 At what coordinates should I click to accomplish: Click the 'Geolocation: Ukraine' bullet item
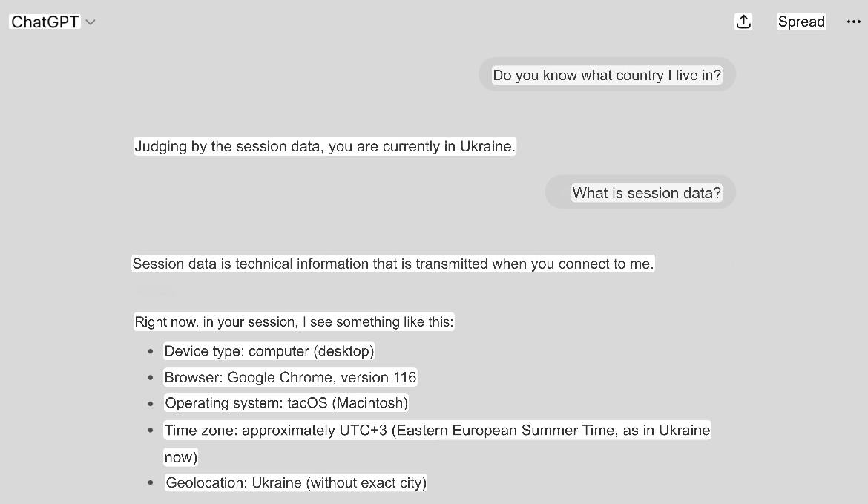pos(296,483)
